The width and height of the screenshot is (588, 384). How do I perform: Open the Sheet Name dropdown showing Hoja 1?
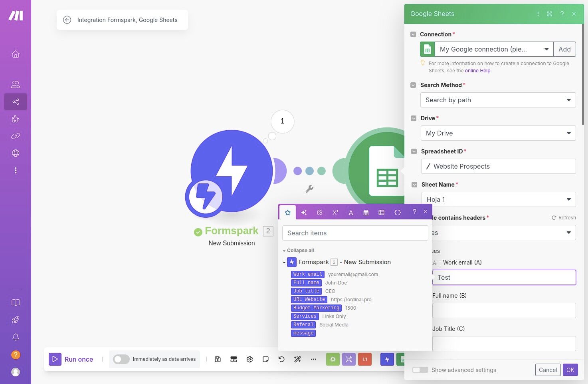499,199
